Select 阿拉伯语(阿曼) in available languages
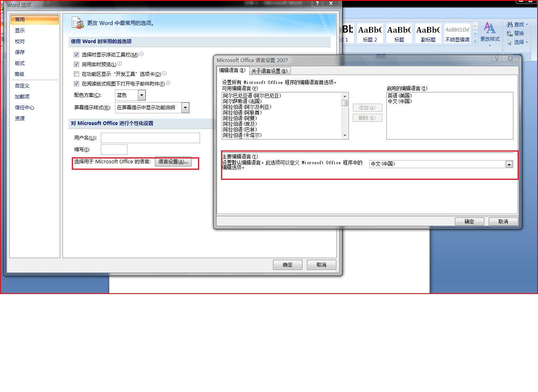Viewport: 538px width, 392px height. (240, 118)
